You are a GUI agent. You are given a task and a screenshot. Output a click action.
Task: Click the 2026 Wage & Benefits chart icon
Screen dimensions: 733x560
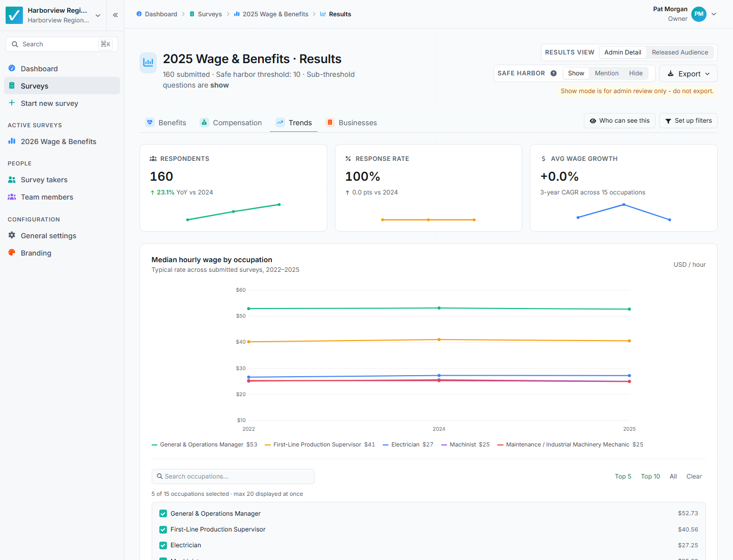[12, 141]
